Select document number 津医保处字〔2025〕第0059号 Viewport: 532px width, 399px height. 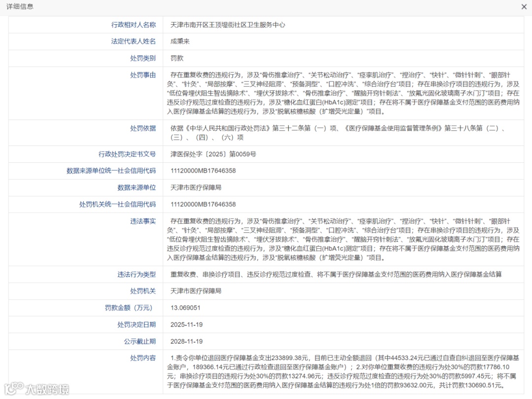coord(213,154)
